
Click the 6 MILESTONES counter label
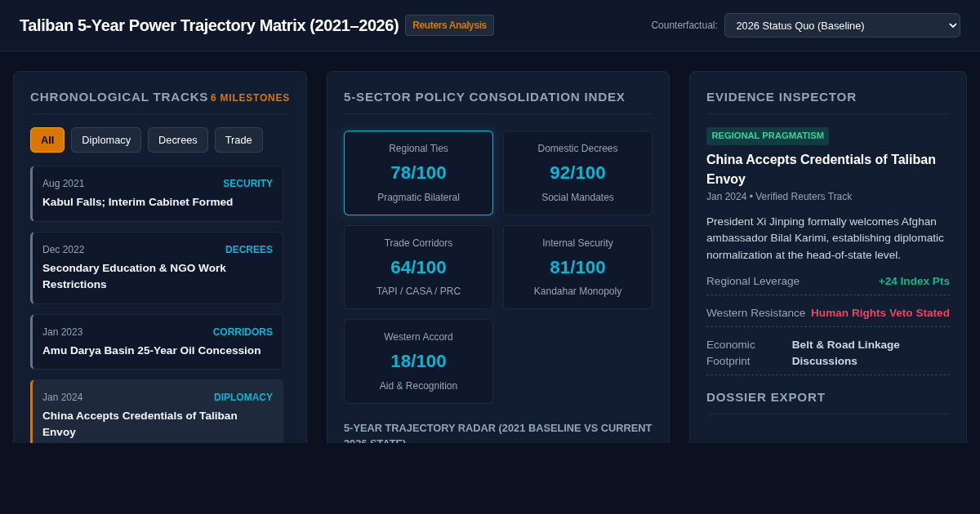coord(250,98)
